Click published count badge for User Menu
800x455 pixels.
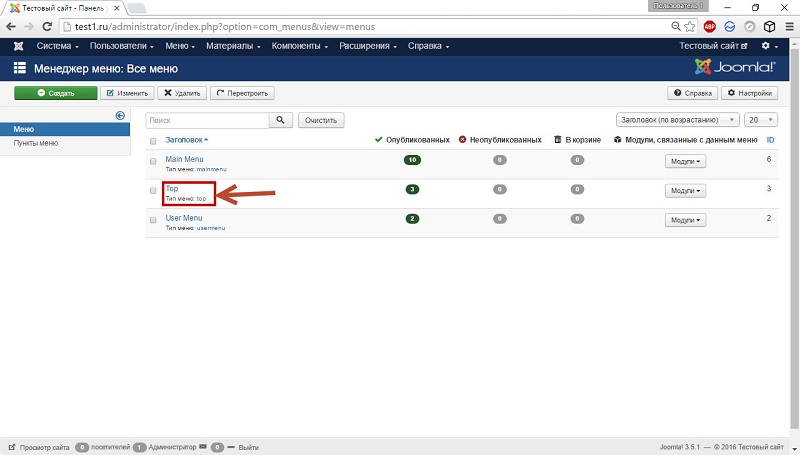(412, 219)
